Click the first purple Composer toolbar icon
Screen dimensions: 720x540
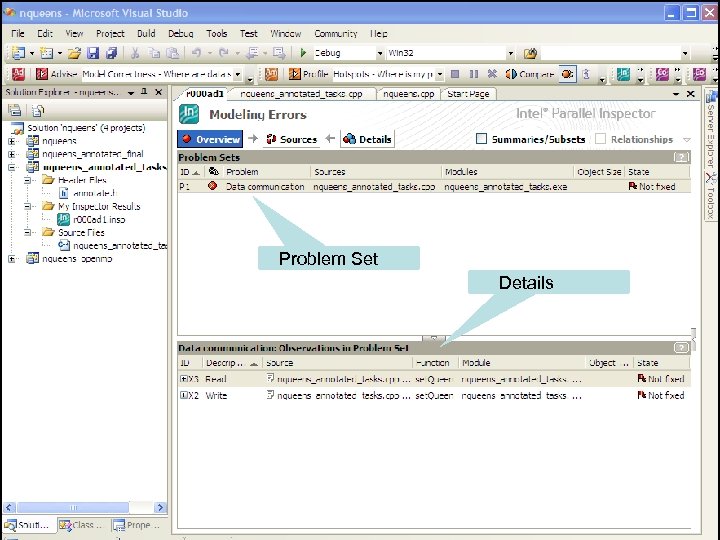(x=662, y=74)
